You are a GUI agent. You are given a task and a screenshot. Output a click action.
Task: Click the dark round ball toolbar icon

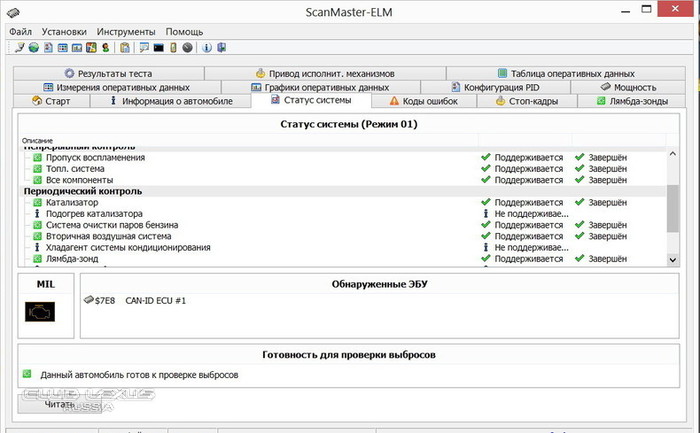point(187,47)
